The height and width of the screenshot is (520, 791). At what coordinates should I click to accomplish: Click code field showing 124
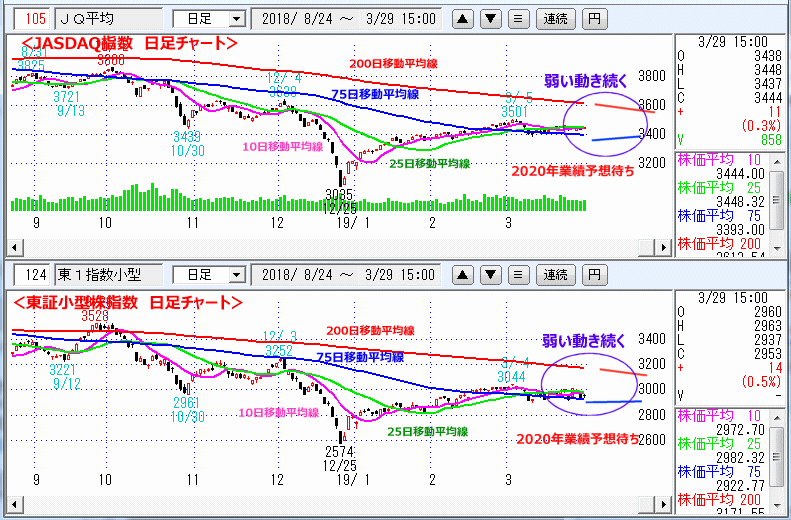pyautogui.click(x=32, y=275)
